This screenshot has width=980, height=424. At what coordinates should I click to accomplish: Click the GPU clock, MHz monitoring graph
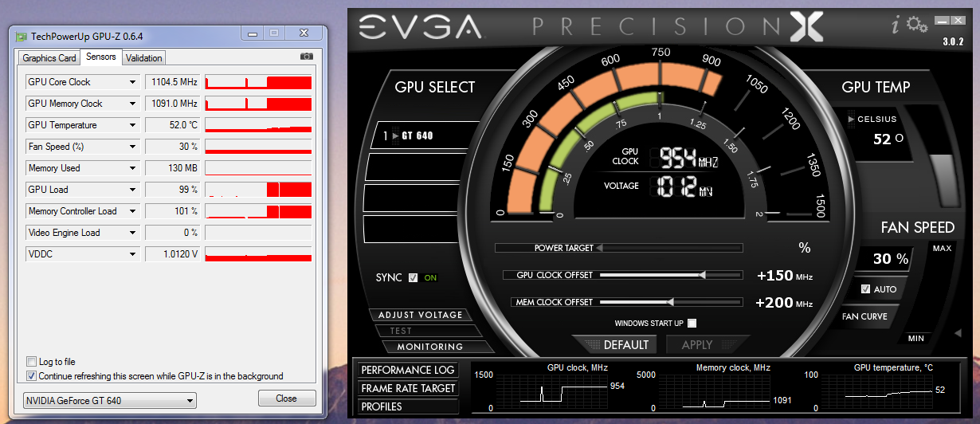551,392
